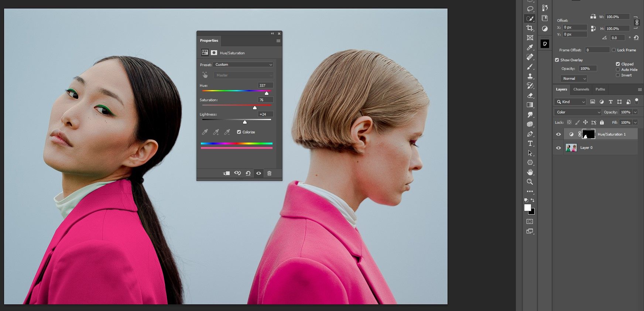The width and height of the screenshot is (644, 311).
Task: Select the Frame tool
Action: pos(530,38)
